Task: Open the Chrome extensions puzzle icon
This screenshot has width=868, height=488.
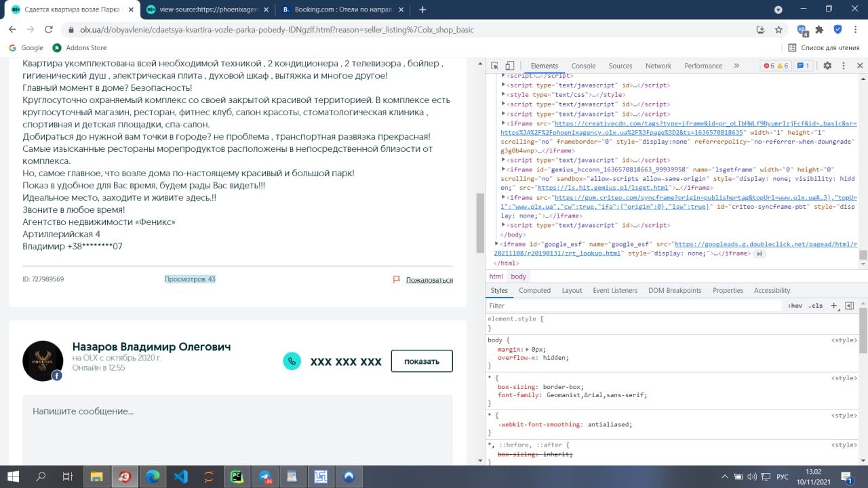Action: click(x=819, y=30)
